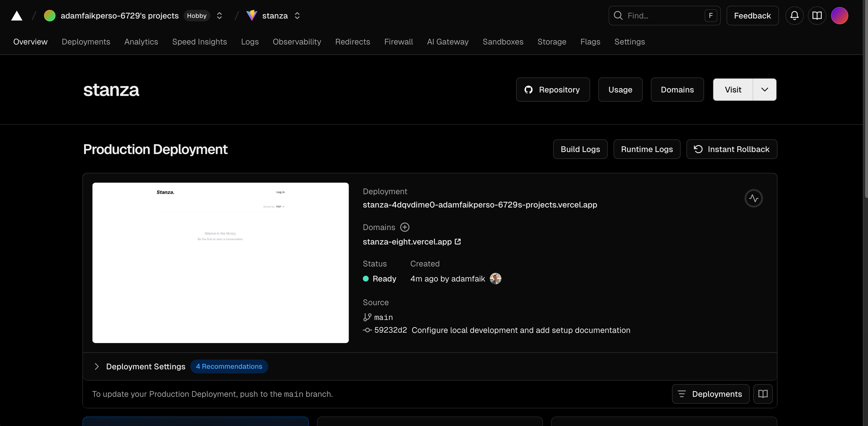
Task: Click the Find search field
Action: (660, 16)
